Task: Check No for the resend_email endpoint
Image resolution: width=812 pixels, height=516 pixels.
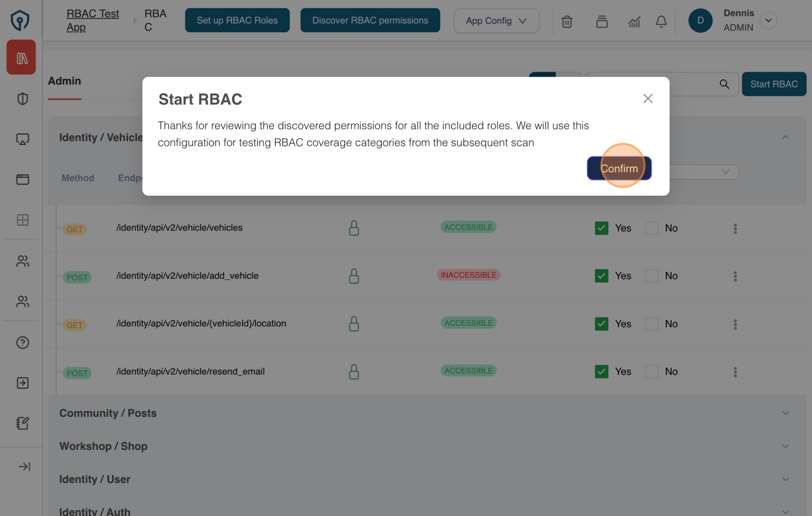Action: [652, 371]
